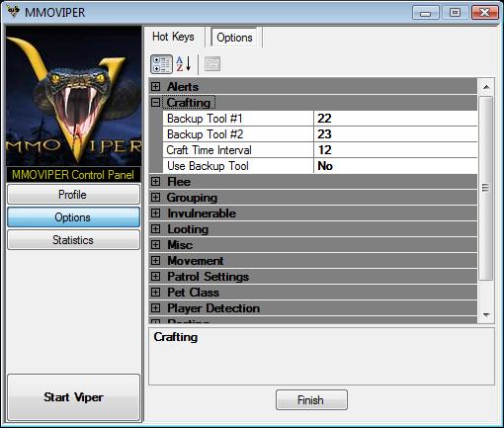
Task: Expand the Pet Class category
Action: tap(155, 293)
